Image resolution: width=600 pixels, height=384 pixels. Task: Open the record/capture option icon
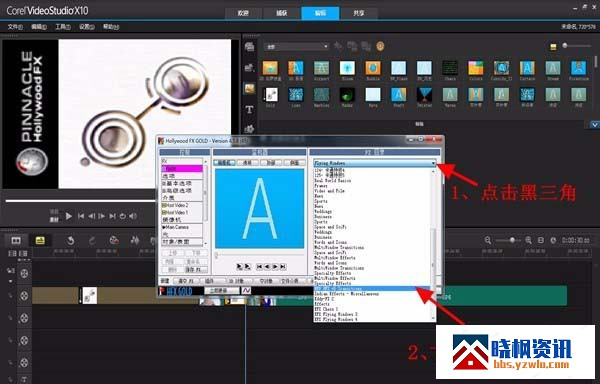coord(114,241)
